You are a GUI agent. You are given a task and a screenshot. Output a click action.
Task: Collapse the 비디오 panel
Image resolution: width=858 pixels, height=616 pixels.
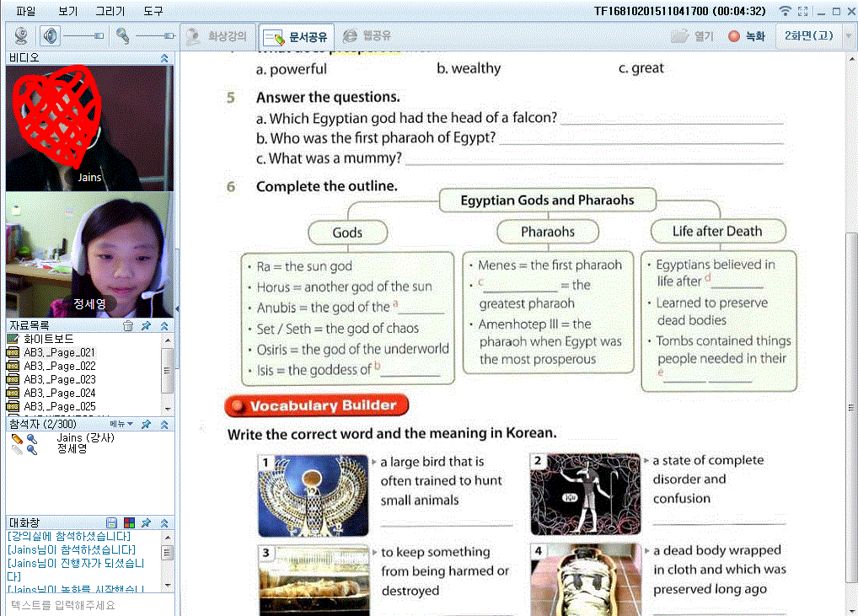[164, 58]
